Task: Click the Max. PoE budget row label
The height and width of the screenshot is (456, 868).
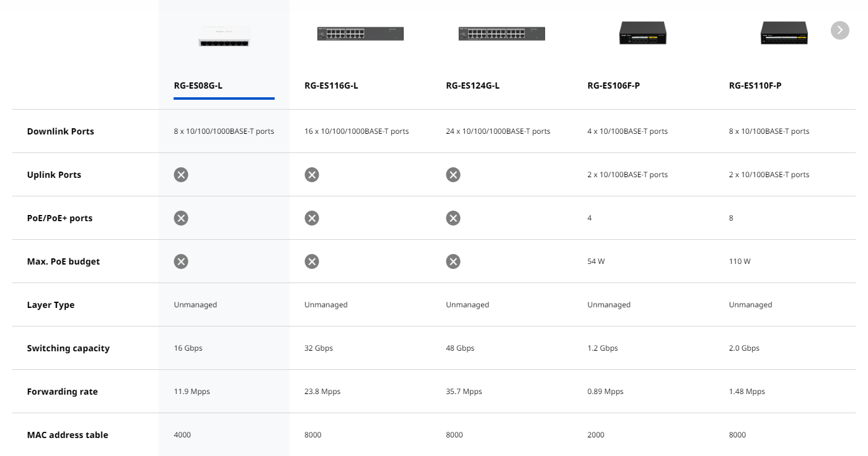Action: point(63,261)
